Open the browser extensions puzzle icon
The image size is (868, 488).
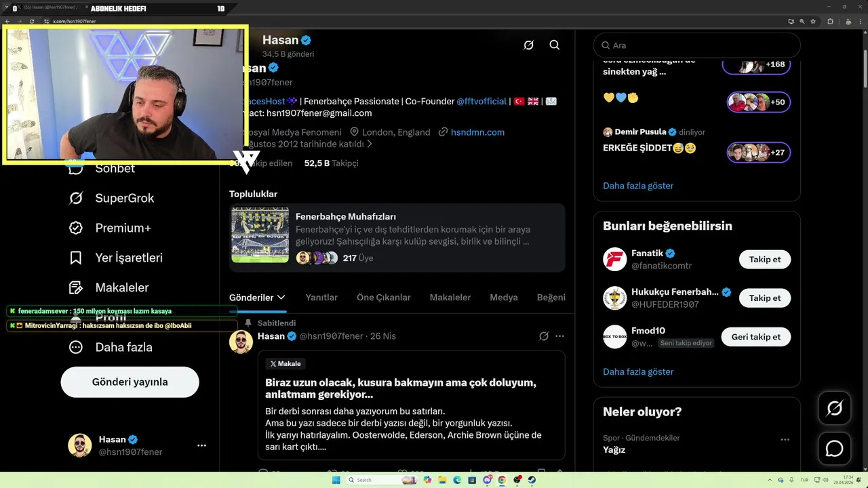(830, 21)
